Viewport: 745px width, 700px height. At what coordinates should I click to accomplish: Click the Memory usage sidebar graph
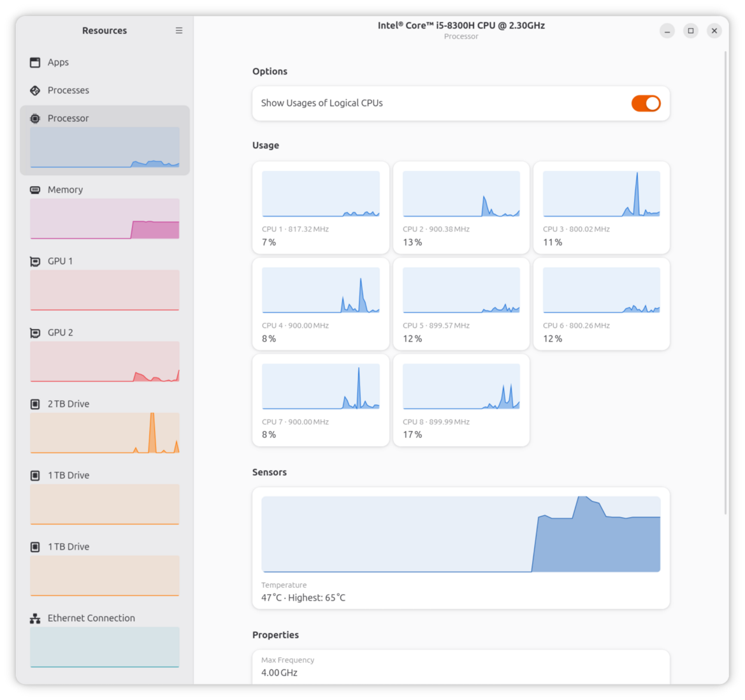(x=105, y=219)
